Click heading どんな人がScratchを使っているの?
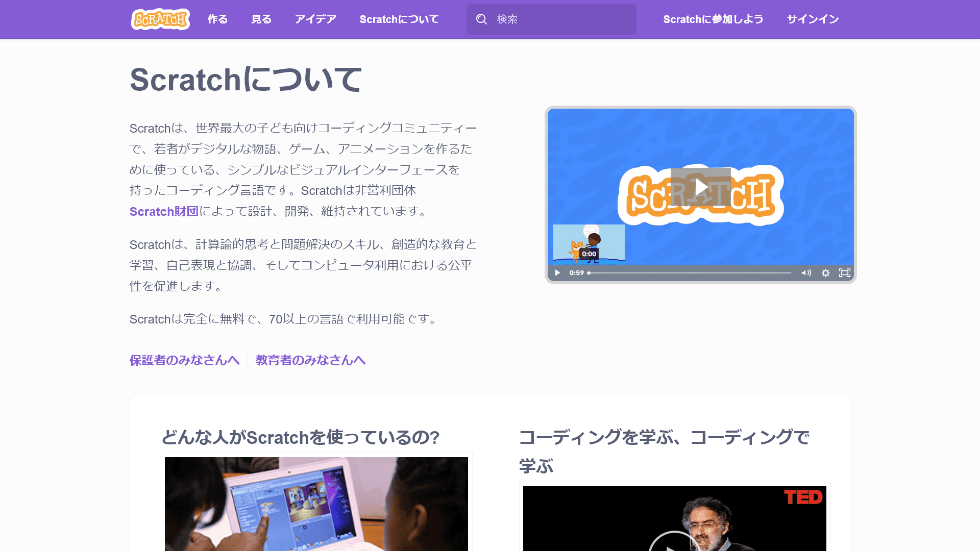980x551 pixels. (x=301, y=437)
